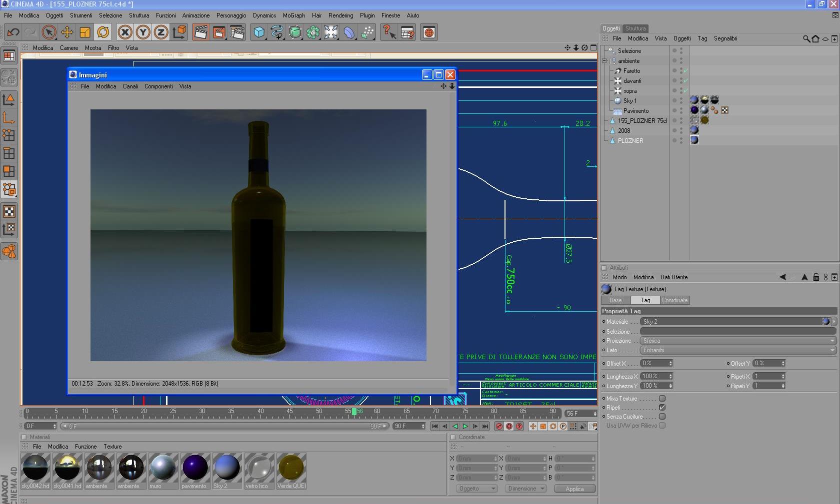
Task: Add a Cube primitive object
Action: pyautogui.click(x=259, y=32)
